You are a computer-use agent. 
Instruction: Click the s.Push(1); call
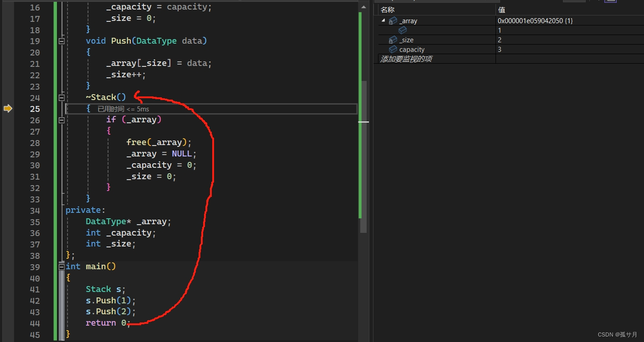coord(111,301)
